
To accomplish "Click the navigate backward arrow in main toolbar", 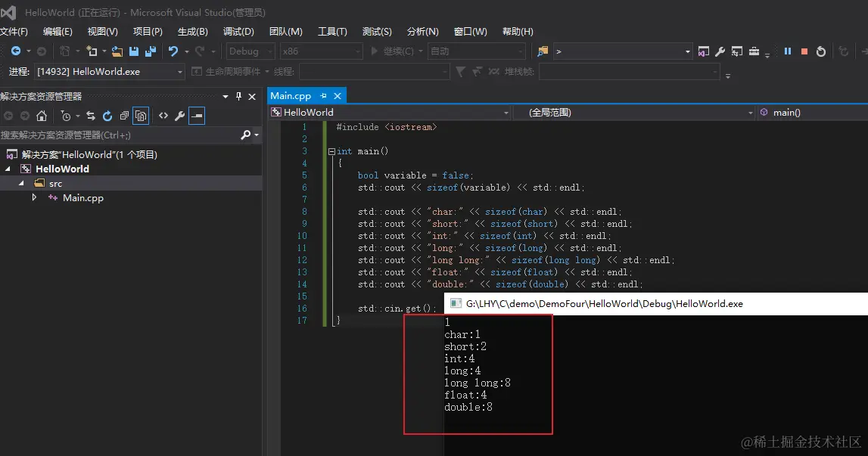I will 15,51.
